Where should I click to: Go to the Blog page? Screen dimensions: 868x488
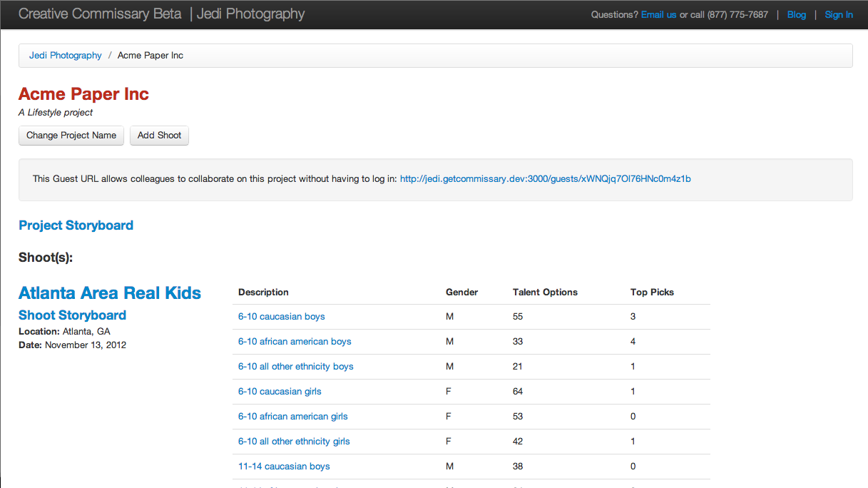[x=796, y=15]
